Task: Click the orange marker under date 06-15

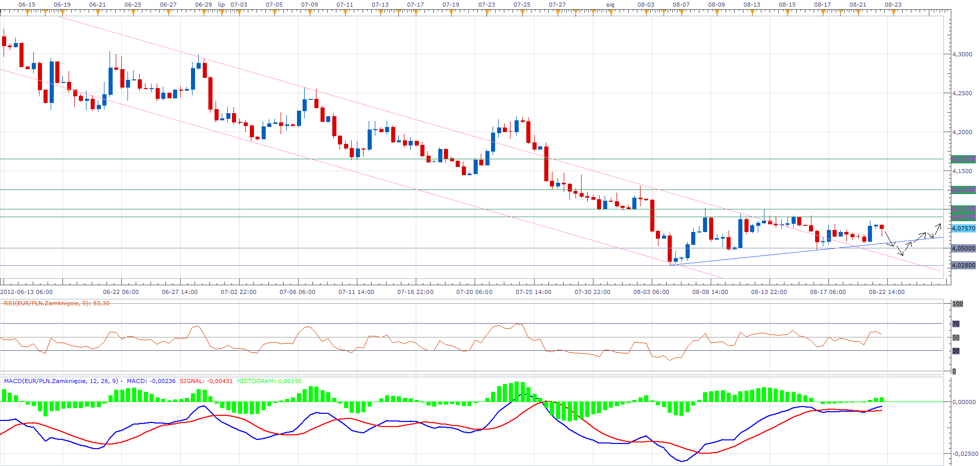Action: click(x=27, y=12)
